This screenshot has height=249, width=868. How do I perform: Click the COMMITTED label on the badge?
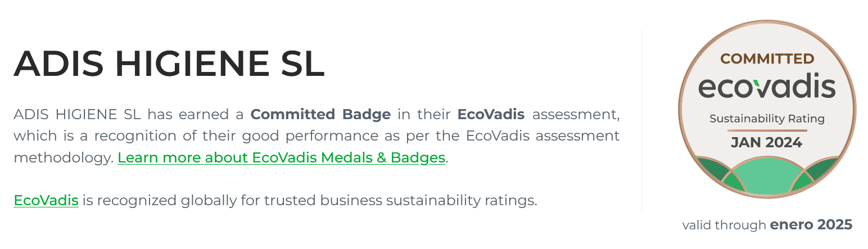point(767,58)
